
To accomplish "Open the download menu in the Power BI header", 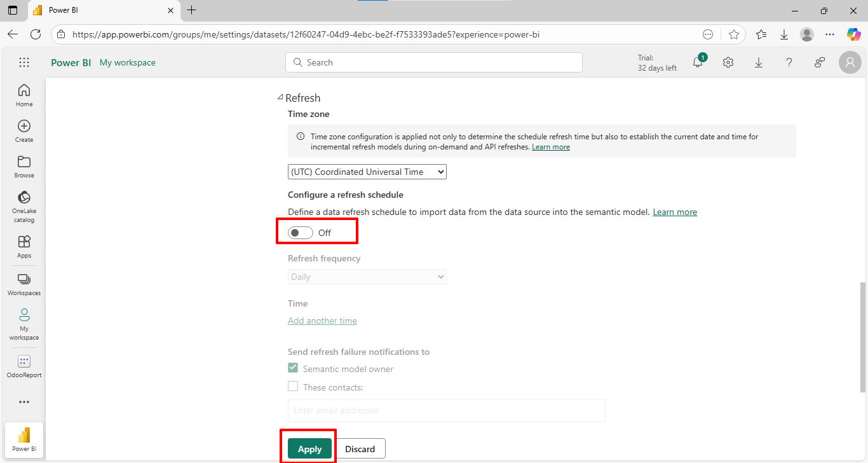I will (x=759, y=62).
